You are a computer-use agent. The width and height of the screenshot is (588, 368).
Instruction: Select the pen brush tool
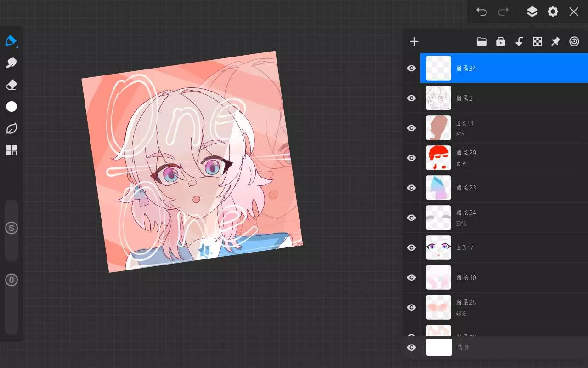pyautogui.click(x=11, y=40)
